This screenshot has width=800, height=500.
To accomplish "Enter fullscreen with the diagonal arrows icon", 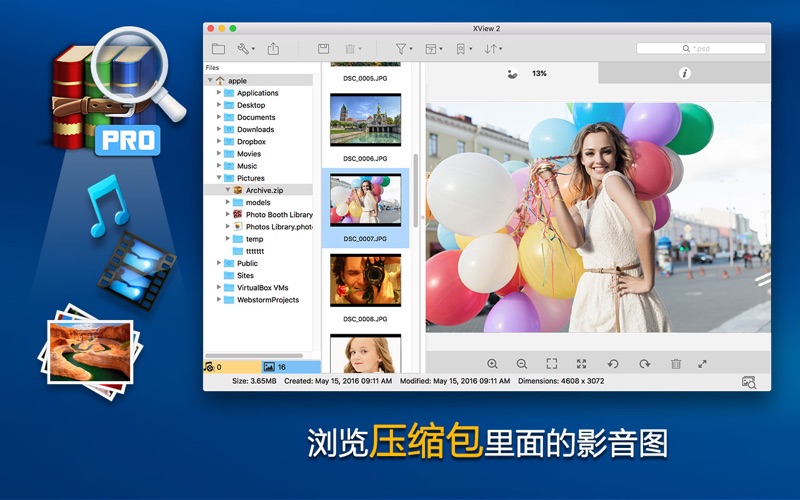I will point(702,364).
